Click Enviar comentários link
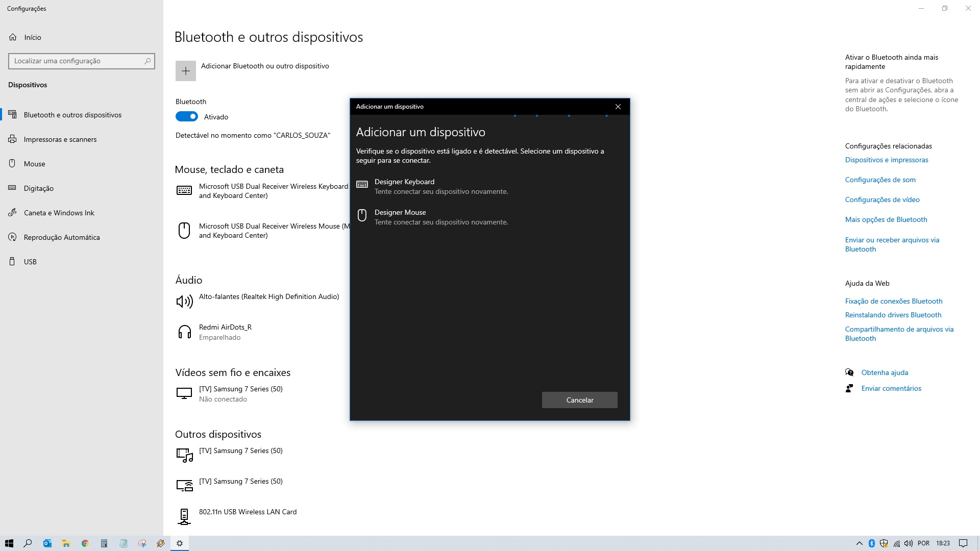 click(x=891, y=388)
